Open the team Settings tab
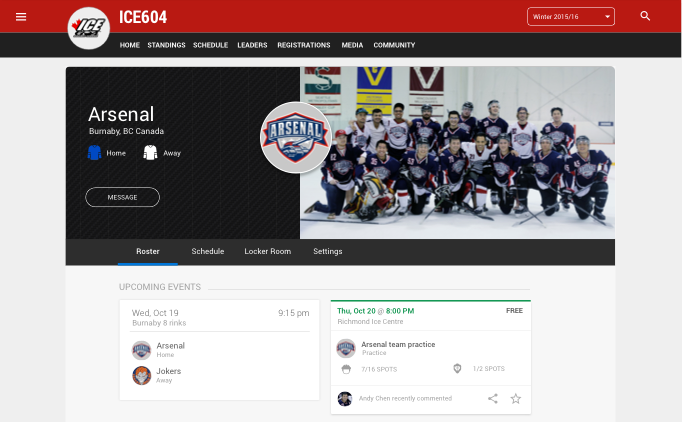 pos(328,251)
